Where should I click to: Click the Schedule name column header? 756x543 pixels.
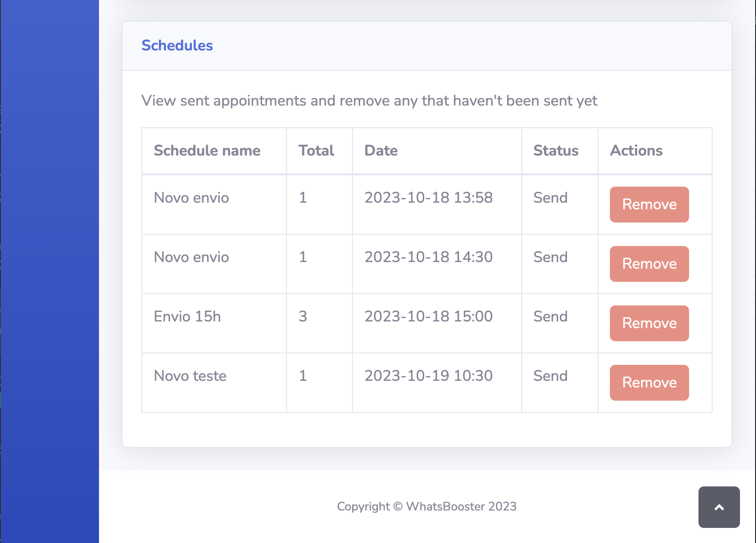(207, 150)
